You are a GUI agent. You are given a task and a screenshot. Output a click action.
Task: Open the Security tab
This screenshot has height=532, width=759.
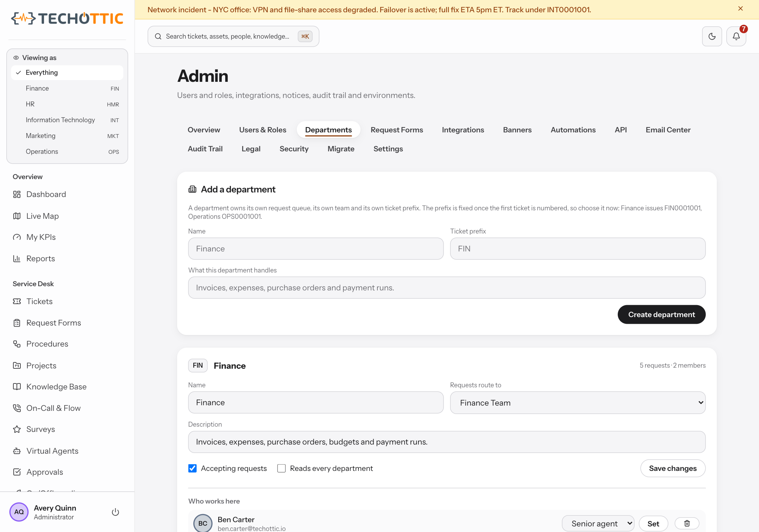(294, 149)
